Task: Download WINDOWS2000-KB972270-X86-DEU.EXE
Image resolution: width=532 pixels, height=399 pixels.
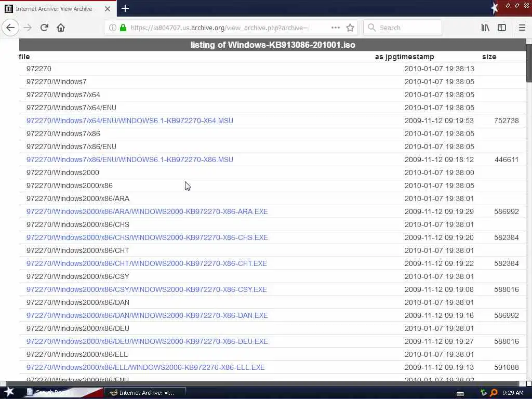Action: point(147,341)
